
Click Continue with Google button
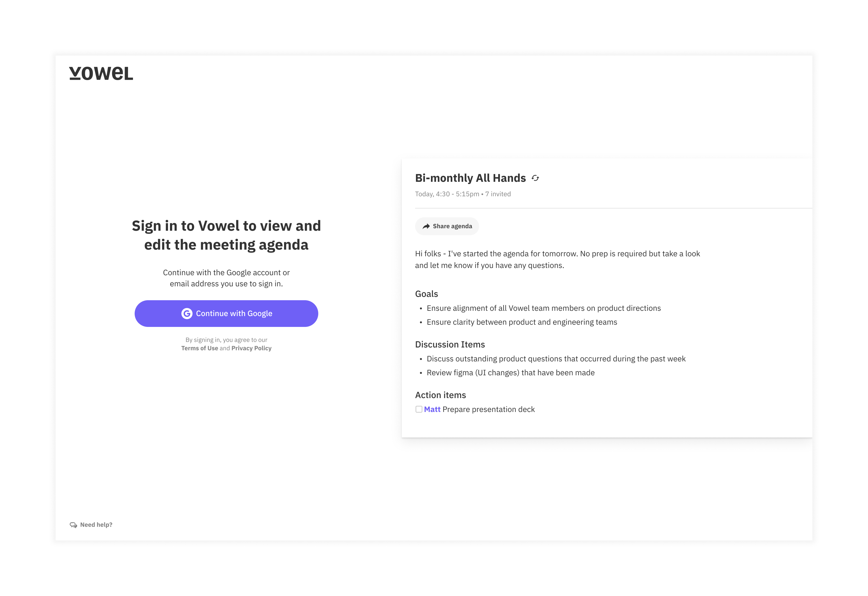[x=226, y=313]
